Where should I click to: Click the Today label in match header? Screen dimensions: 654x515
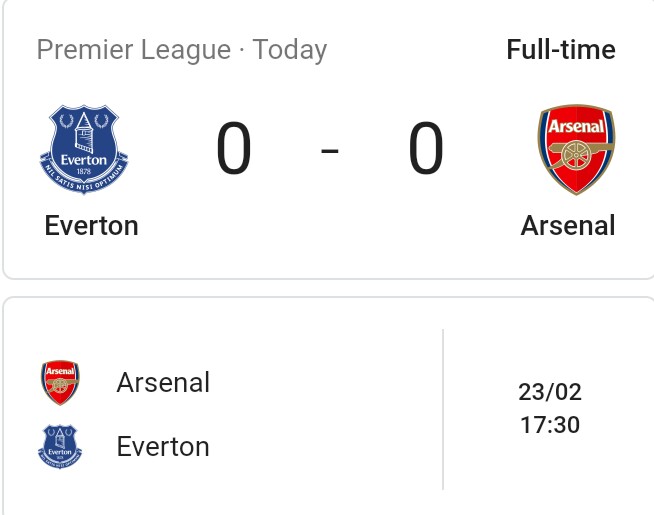click(x=290, y=50)
